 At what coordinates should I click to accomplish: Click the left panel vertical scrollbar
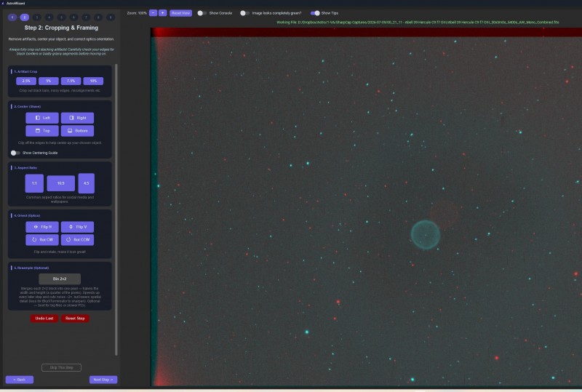116,209
